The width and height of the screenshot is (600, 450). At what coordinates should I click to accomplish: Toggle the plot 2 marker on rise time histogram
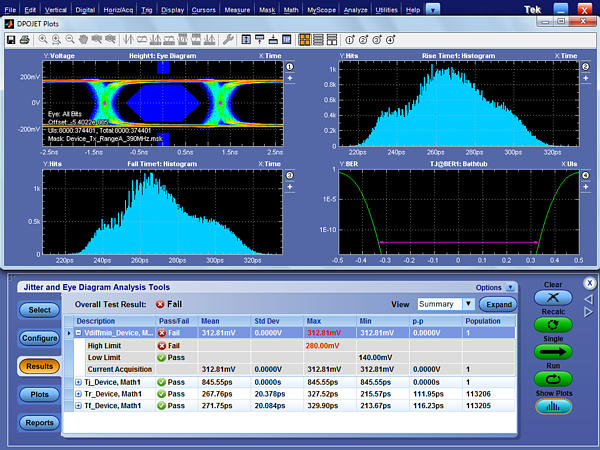586,66
